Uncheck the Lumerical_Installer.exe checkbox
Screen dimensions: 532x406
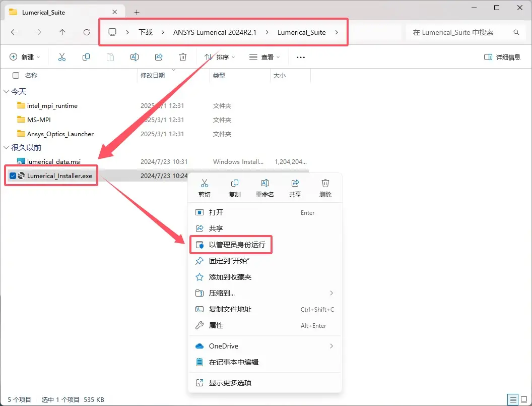coord(13,176)
